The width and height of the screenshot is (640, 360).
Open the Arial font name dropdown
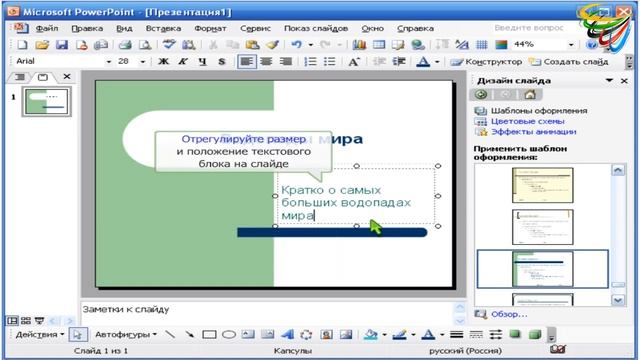109,62
